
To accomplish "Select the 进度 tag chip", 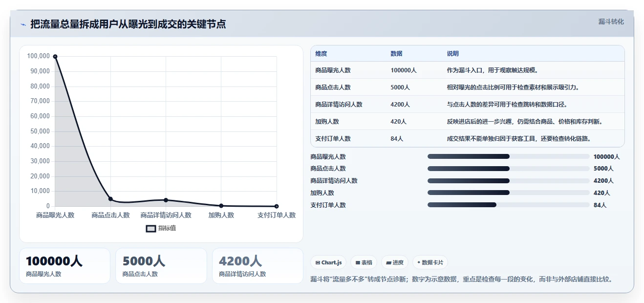I will click(395, 262).
